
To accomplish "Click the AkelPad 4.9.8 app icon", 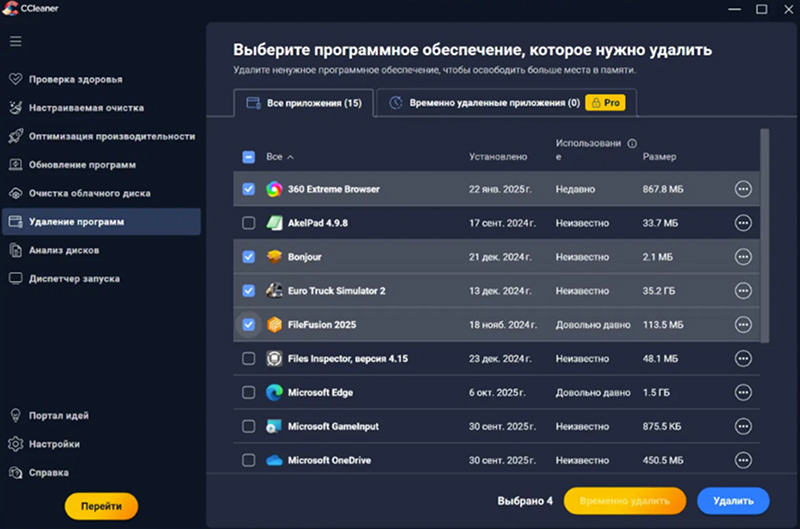I will click(x=274, y=223).
